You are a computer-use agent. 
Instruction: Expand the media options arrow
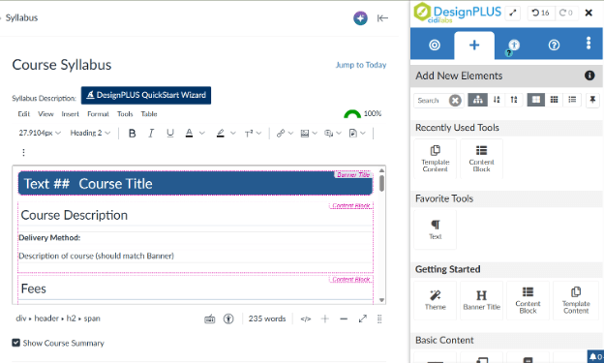point(339,134)
